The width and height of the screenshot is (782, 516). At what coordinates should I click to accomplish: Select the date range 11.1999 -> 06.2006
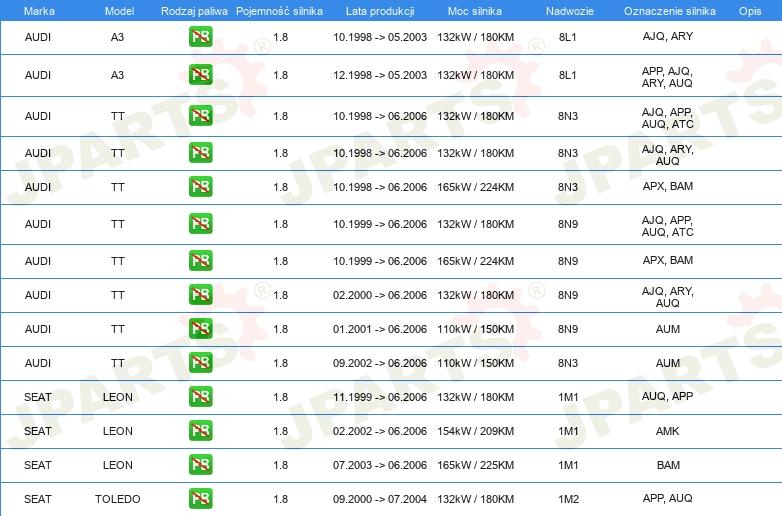380,397
